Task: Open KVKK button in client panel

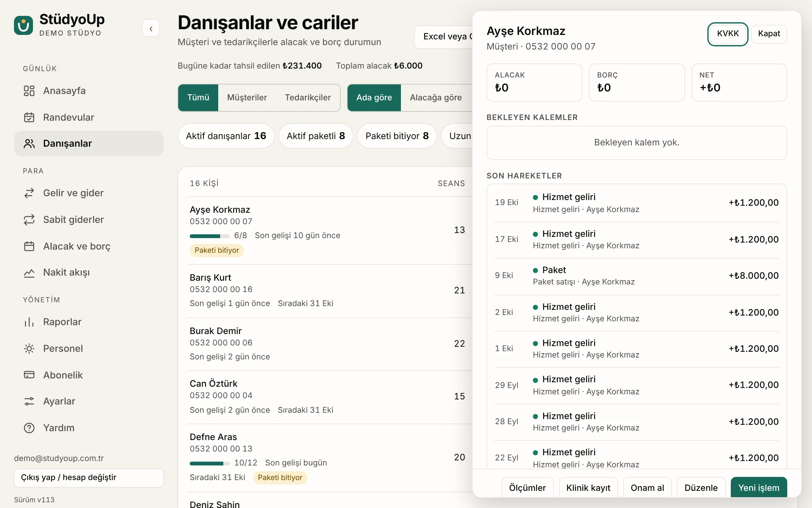Action: click(727, 34)
